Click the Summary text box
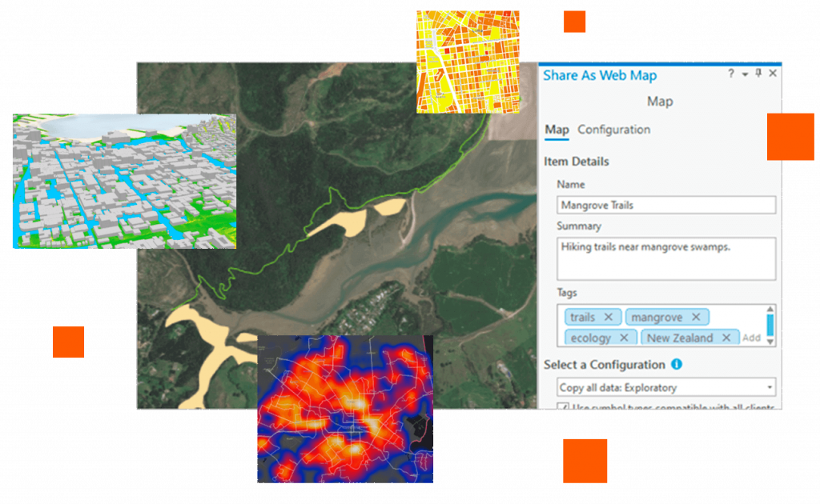Image resolution: width=820 pixels, height=504 pixels. pyautogui.click(x=666, y=258)
